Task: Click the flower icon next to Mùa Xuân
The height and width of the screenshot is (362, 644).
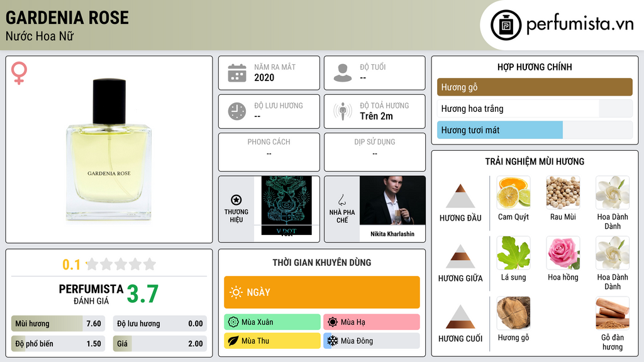Action: tap(233, 322)
